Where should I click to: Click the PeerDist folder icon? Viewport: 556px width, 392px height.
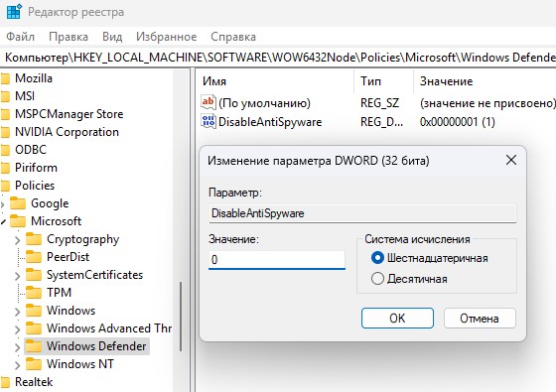click(x=34, y=257)
